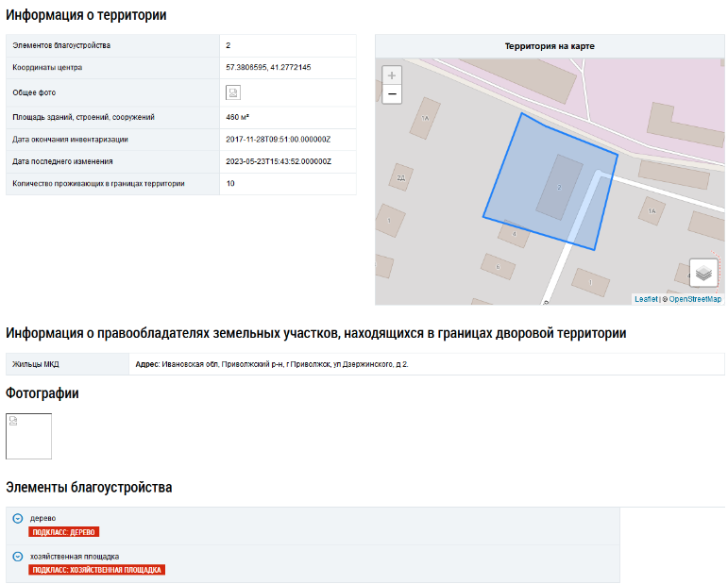The width and height of the screenshot is (728, 584).
Task: Click building 2 inside the blue polygon
Action: [x=559, y=187]
